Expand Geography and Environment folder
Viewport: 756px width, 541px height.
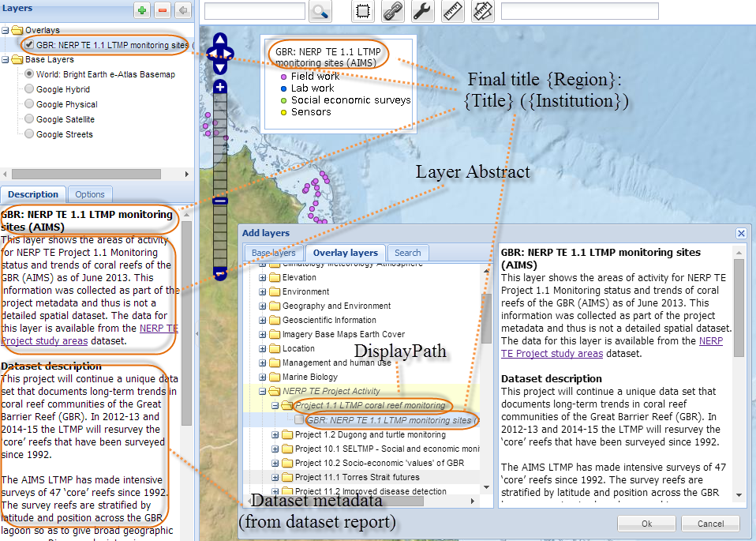(x=262, y=306)
